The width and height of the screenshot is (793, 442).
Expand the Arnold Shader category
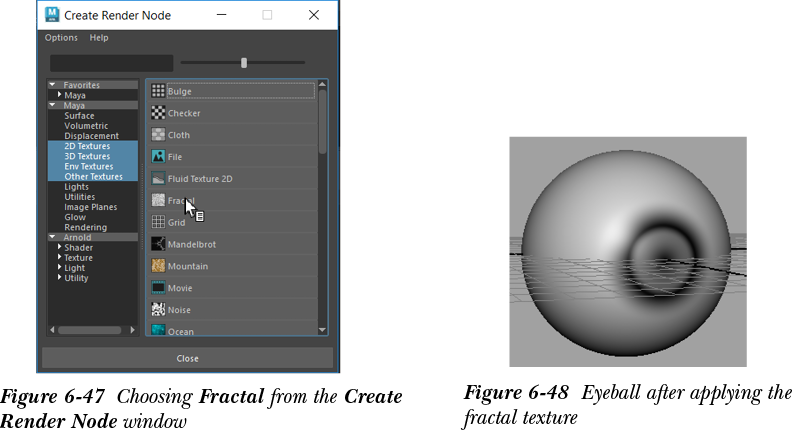60,247
